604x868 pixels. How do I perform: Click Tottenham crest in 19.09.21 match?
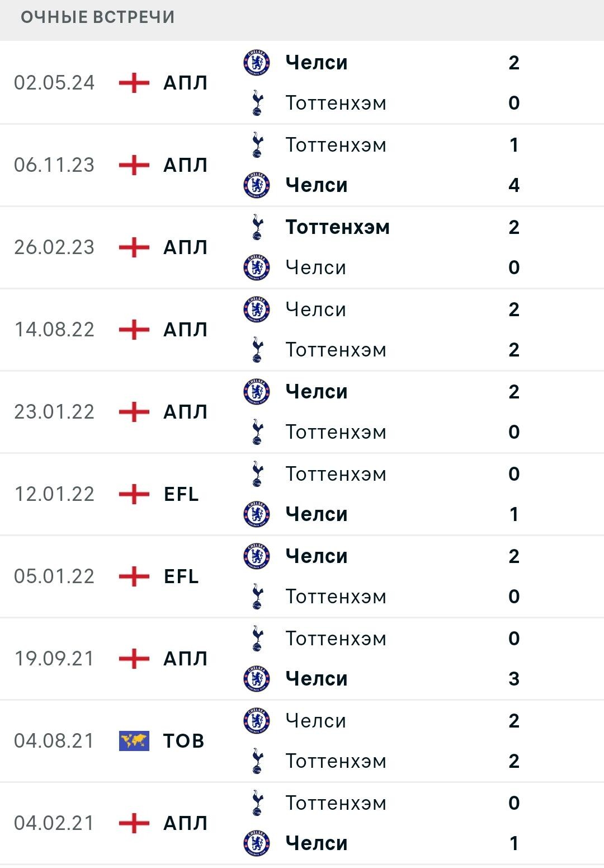tap(257, 639)
